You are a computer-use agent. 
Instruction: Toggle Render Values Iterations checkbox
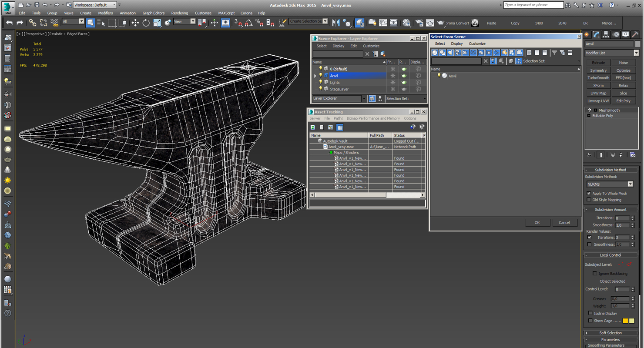[590, 238]
